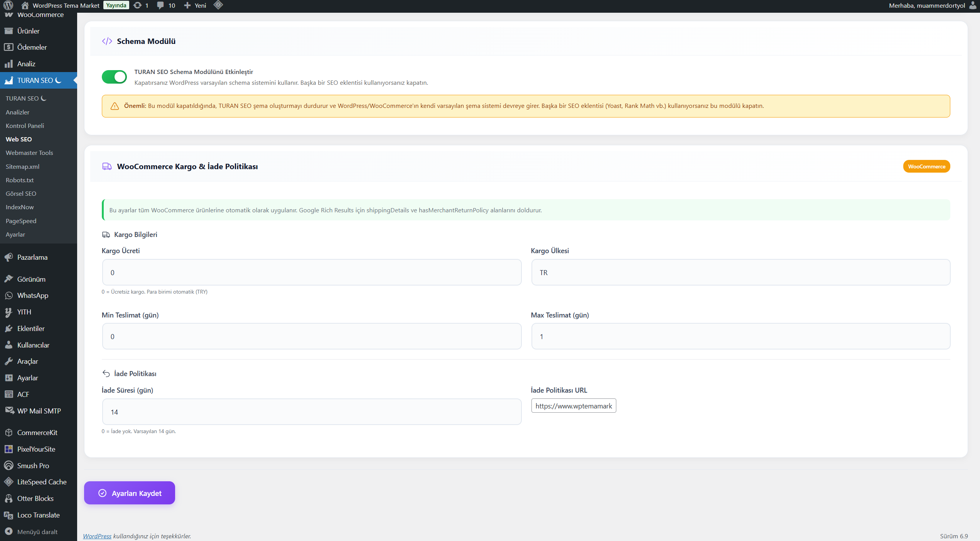Click the WordPress logo in admin bar
980x541 pixels.
click(x=8, y=5)
